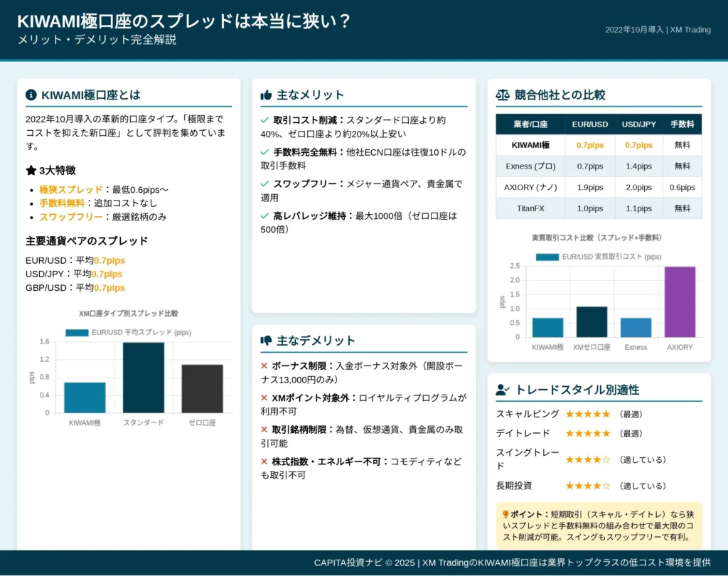Click the lightbulb icon beside ポイント
728x576 pixels.
[505, 514]
